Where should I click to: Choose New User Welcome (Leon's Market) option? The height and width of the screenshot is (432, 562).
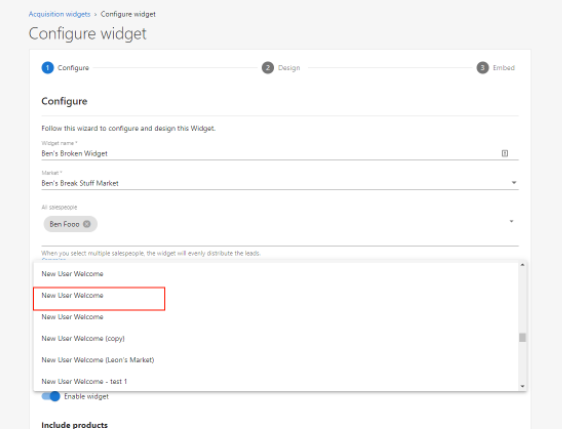(x=276, y=360)
